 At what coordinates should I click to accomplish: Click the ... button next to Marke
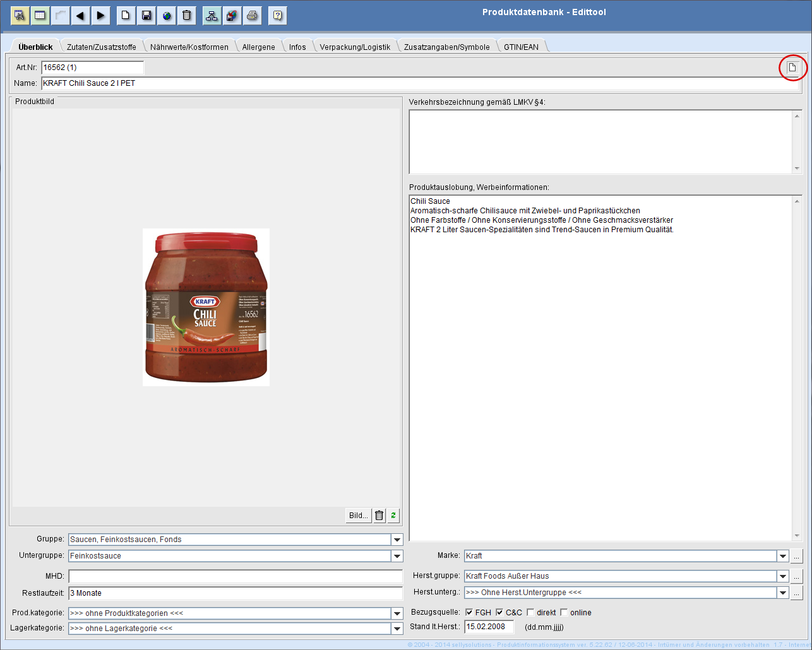(797, 556)
